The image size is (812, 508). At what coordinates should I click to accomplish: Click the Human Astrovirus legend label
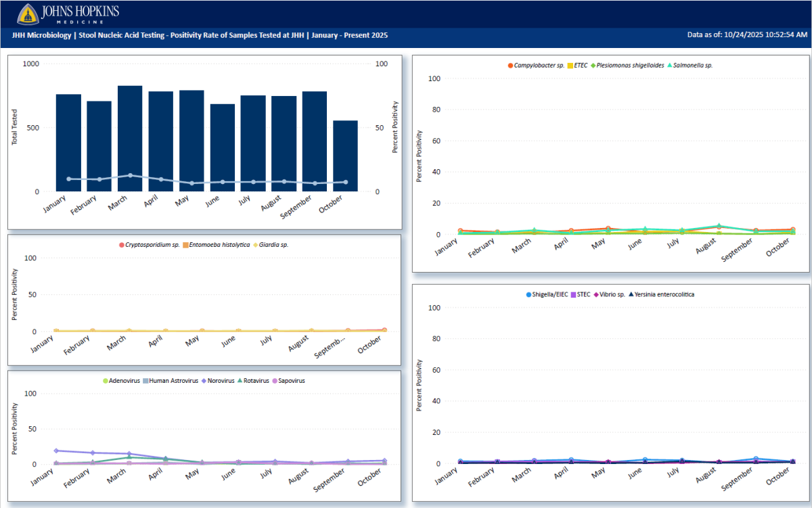[174, 381]
